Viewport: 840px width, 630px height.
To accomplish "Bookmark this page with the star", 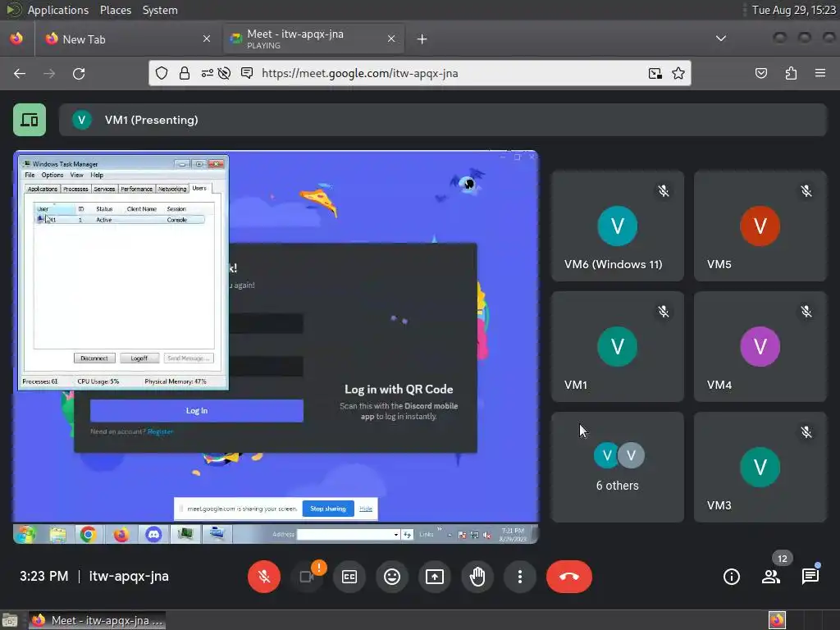I will pos(678,73).
